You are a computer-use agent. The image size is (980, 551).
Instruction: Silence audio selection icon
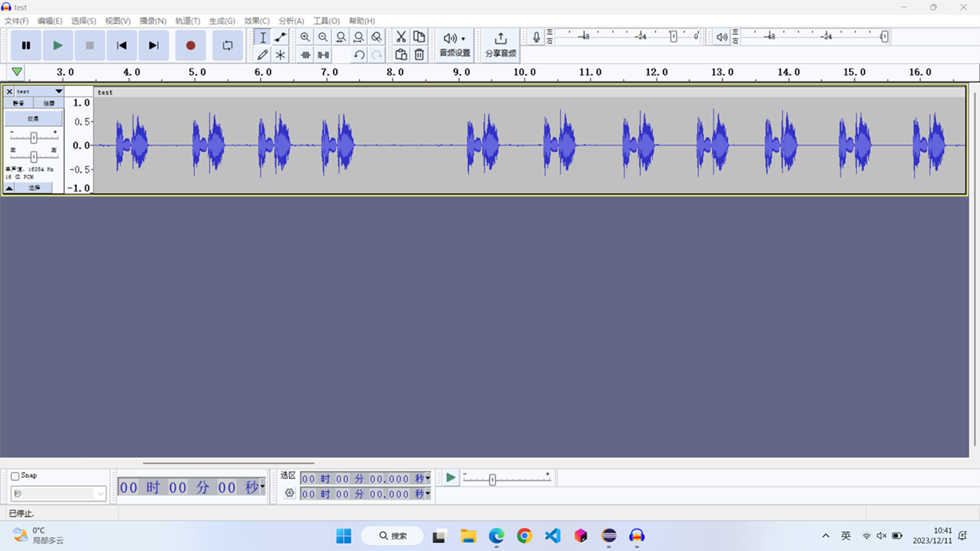click(x=322, y=55)
